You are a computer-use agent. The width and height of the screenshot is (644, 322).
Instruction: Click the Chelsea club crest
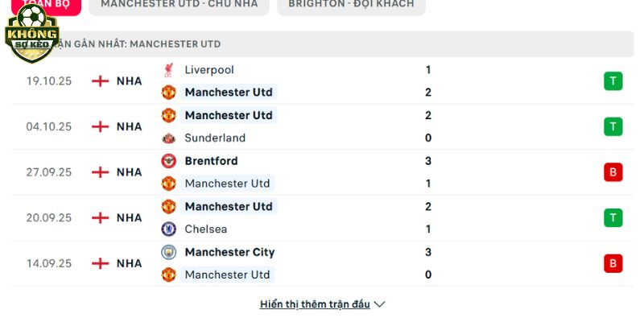point(169,229)
